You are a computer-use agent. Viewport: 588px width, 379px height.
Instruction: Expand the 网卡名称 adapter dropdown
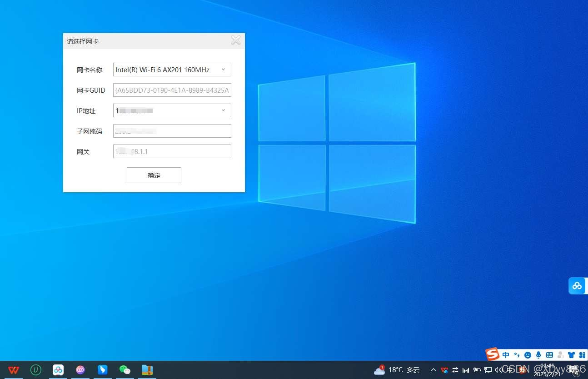(223, 70)
